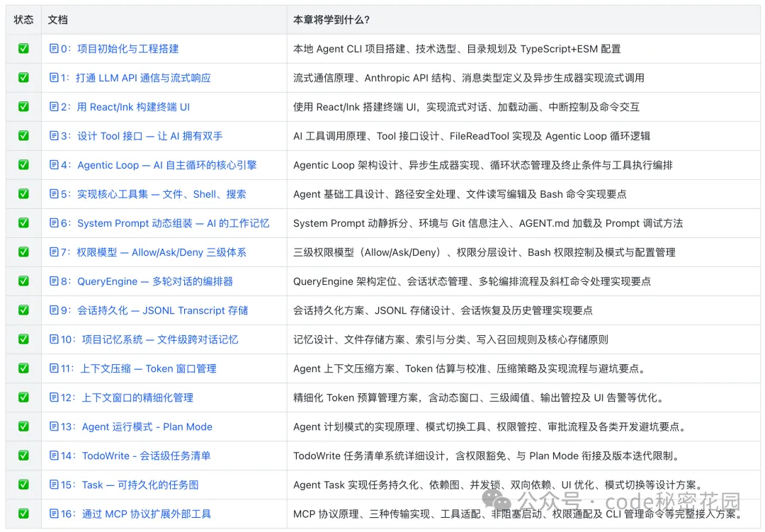
Task: Select the document icon before '10：项目记忆系统'
Action: coord(54,339)
